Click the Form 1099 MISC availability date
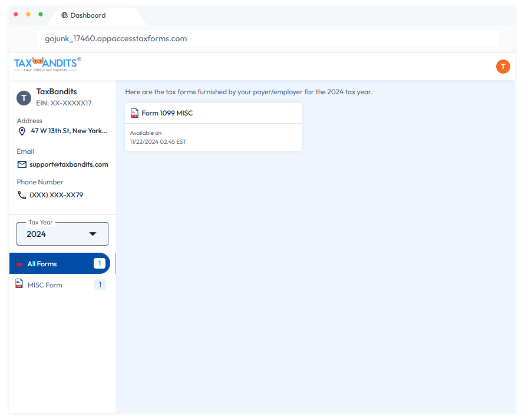This screenshot has width=528, height=420. tap(158, 142)
